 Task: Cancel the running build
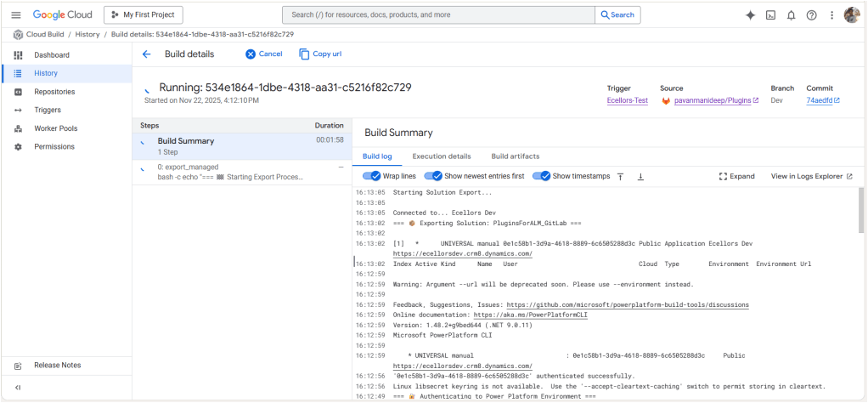(x=263, y=54)
